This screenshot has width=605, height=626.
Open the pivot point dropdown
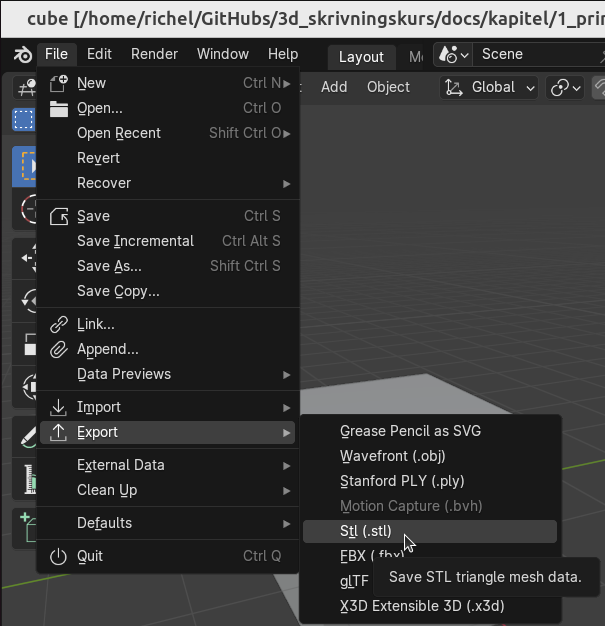point(565,87)
